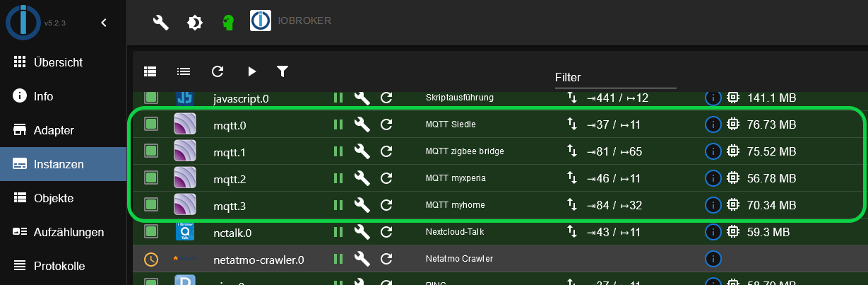Screen dimensions: 868x285
Task: Open the Übersicht overview page
Action: click(x=58, y=62)
